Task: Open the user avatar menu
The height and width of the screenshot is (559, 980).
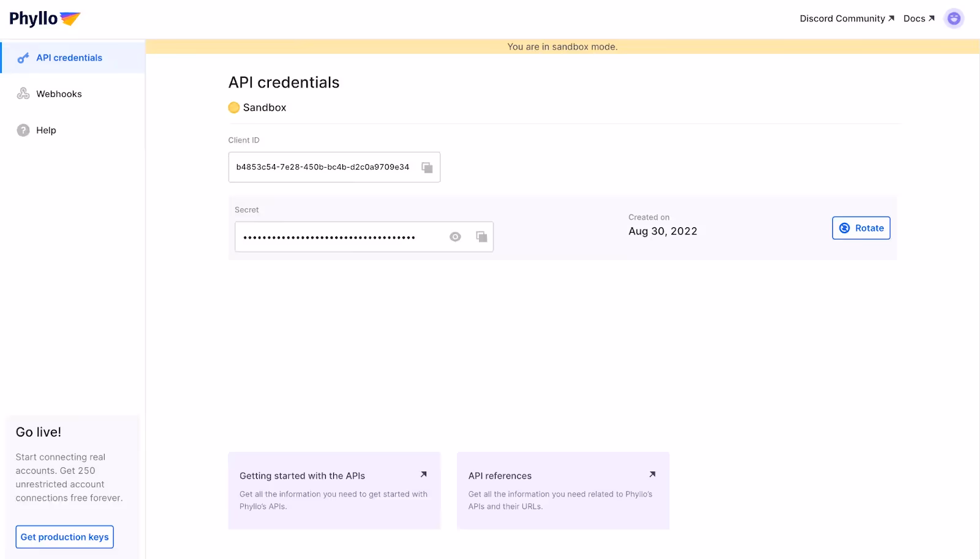Action: (x=954, y=18)
